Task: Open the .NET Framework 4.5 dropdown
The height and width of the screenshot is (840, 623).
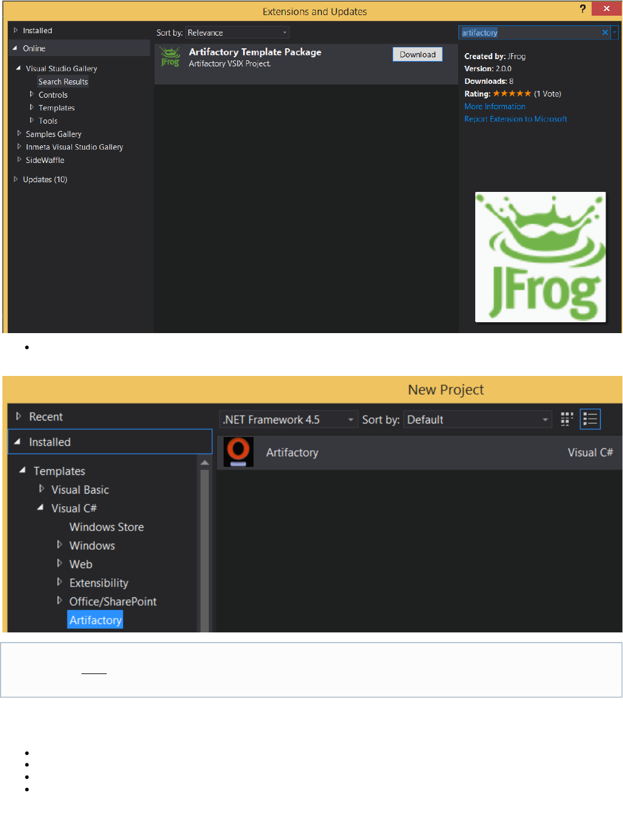Action: point(288,419)
